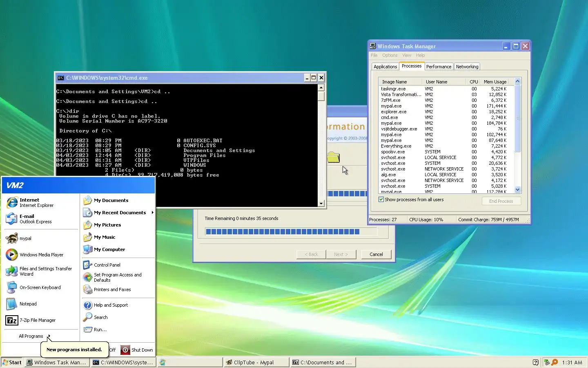The width and height of the screenshot is (588, 368).
Task: Toggle Show processes from all users checkbox
Action: click(x=381, y=200)
